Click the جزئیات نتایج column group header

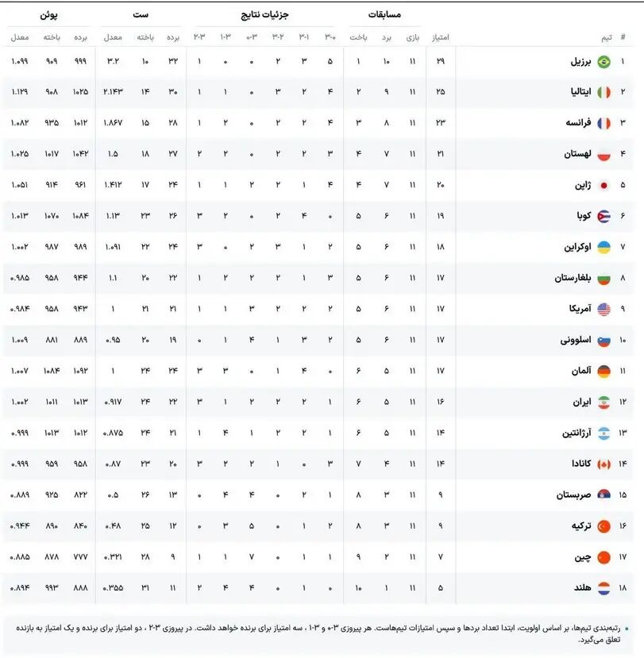(x=264, y=15)
